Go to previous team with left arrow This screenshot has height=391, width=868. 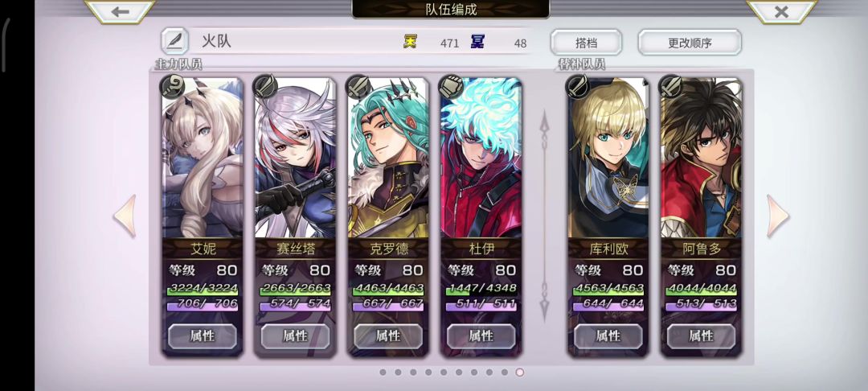[125, 216]
